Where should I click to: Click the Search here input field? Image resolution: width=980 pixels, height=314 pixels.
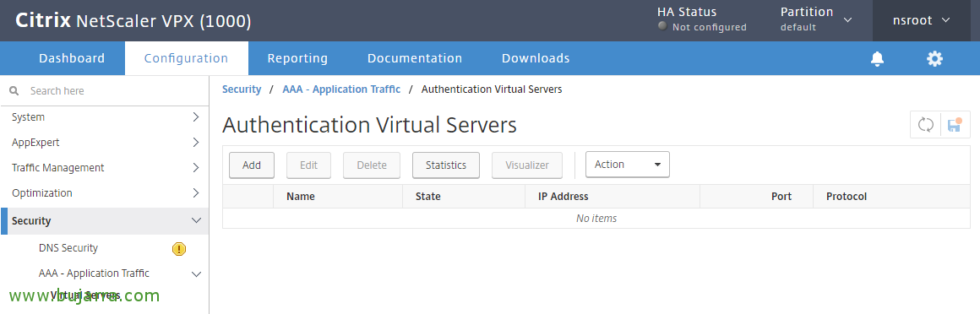click(x=112, y=91)
